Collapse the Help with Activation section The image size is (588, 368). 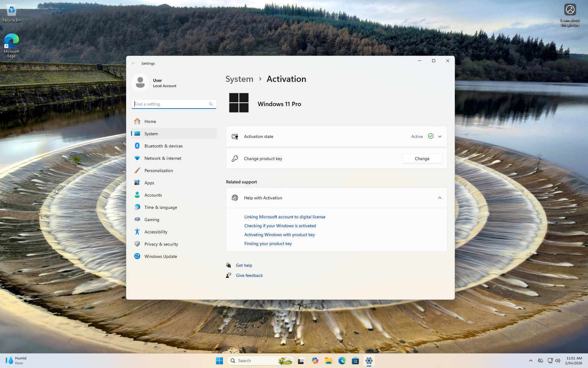440,198
